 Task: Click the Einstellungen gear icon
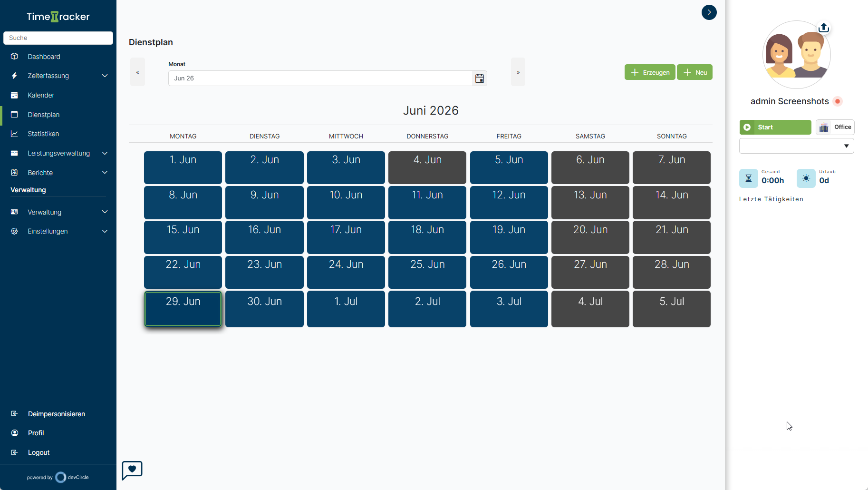point(14,231)
